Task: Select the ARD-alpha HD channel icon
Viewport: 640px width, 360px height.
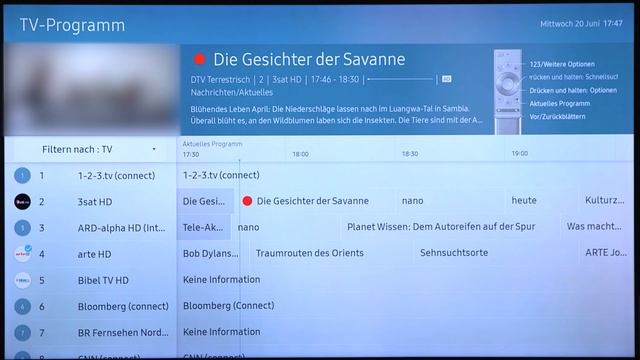Action: click(x=22, y=228)
